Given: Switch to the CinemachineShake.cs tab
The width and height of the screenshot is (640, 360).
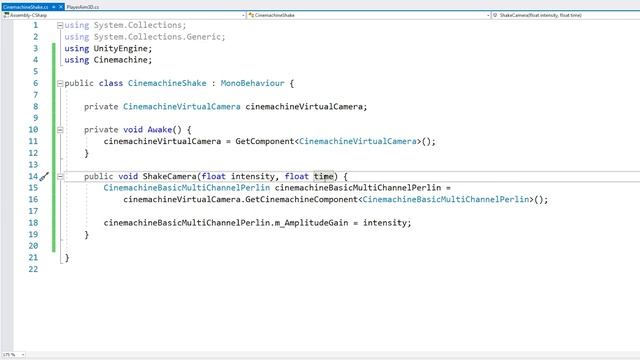Looking at the screenshot, I should point(25,7).
